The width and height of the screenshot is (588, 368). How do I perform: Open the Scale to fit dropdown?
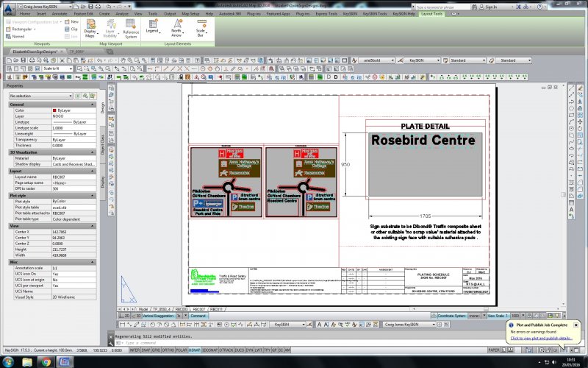tap(57, 68)
